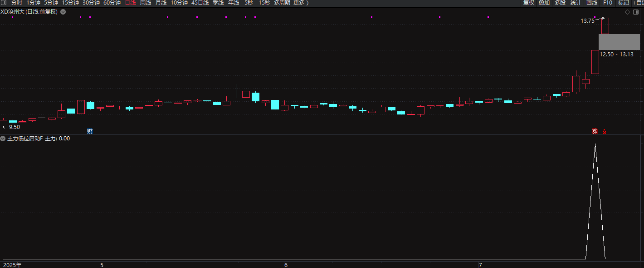Click the topmost red candlestick near 13.75
This screenshot has width=644, height=268.
(x=605, y=26)
